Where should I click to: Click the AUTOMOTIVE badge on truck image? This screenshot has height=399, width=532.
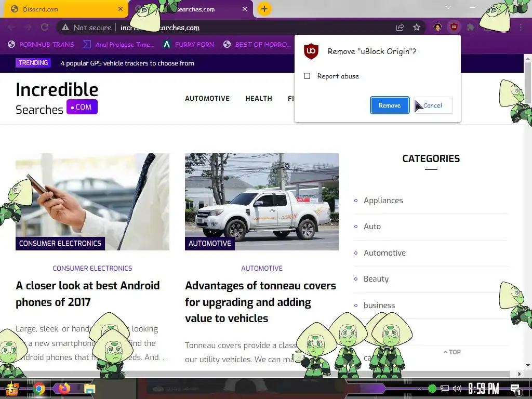[210, 243]
